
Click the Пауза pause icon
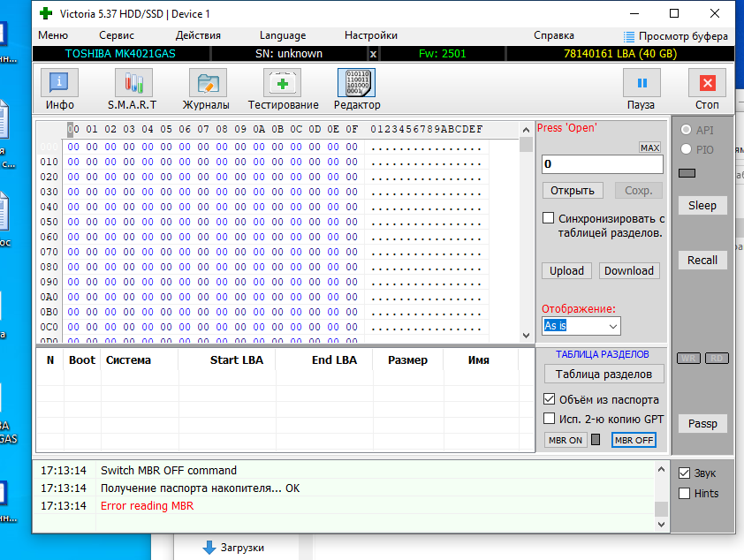(642, 83)
